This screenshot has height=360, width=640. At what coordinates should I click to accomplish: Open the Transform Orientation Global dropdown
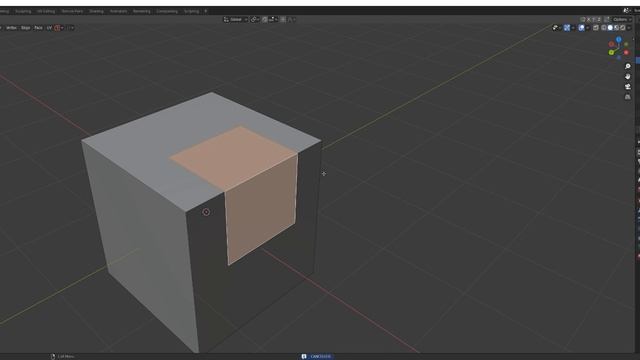pyautogui.click(x=236, y=20)
